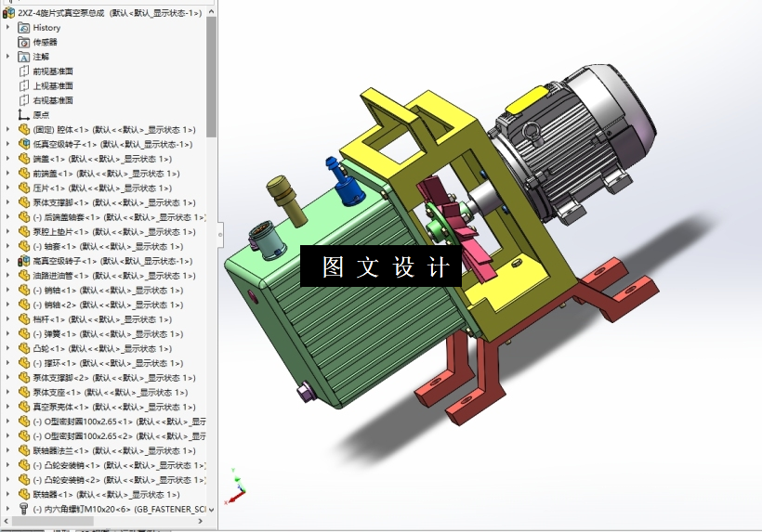Click the feature tree horizontal scrollbar thumb
The width and height of the screenshot is (762, 532).
[x=52, y=521]
